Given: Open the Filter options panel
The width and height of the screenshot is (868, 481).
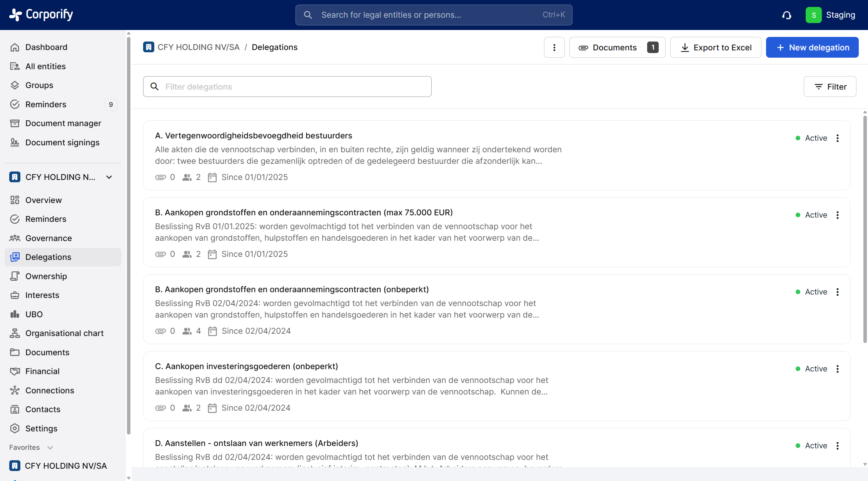Looking at the screenshot, I should pyautogui.click(x=830, y=87).
